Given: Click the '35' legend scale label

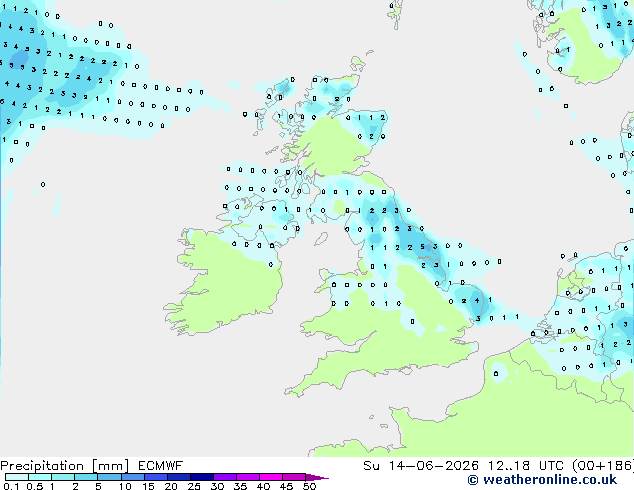Looking at the screenshot, I should (x=240, y=486).
